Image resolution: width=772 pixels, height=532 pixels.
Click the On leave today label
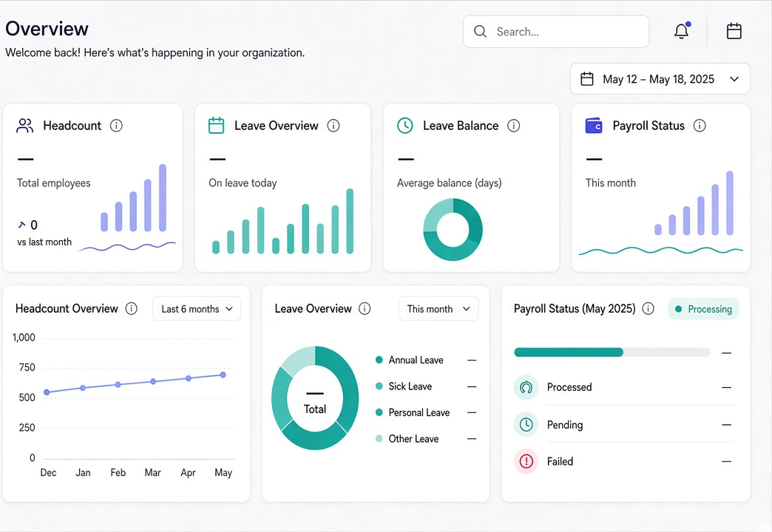(243, 183)
